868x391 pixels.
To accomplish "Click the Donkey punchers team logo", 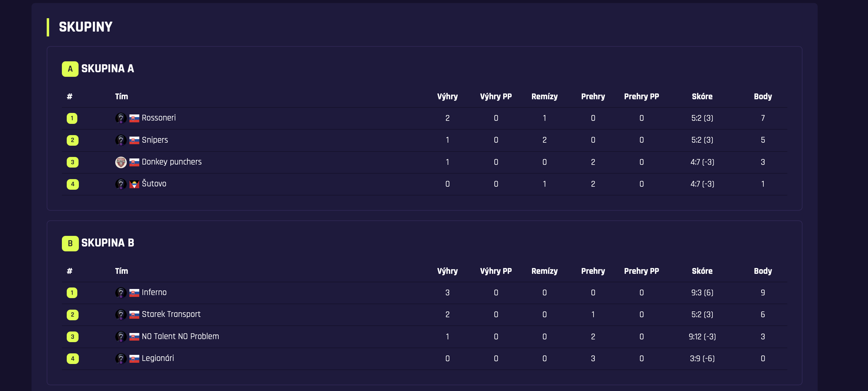I will [121, 162].
